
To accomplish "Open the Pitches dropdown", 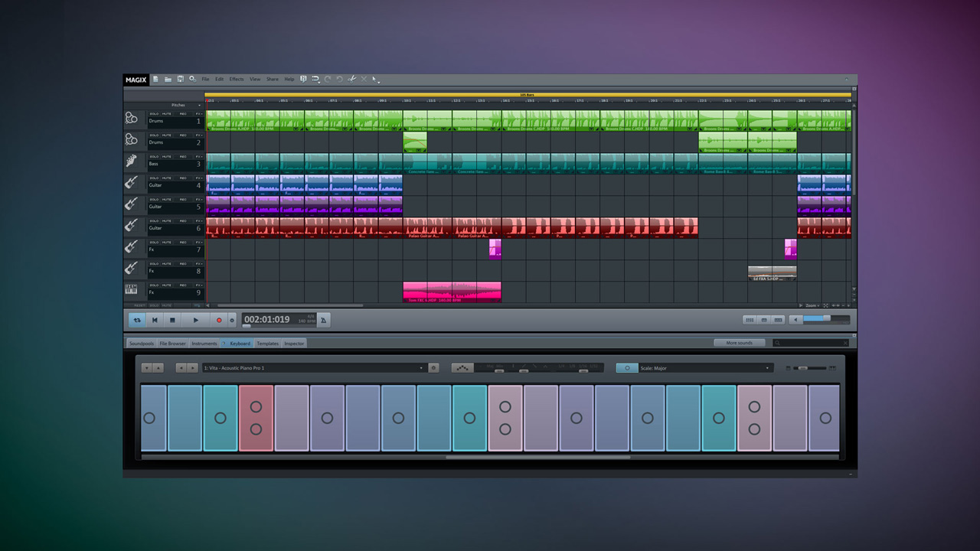I will pos(184,105).
